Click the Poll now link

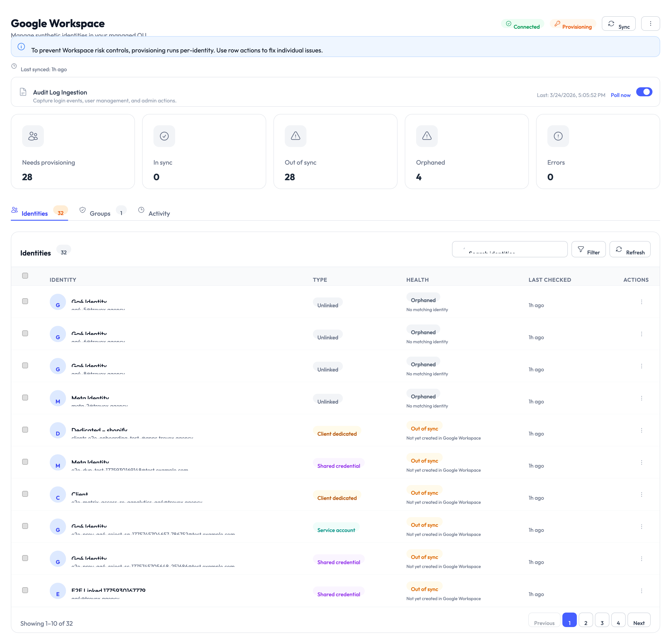coord(621,95)
